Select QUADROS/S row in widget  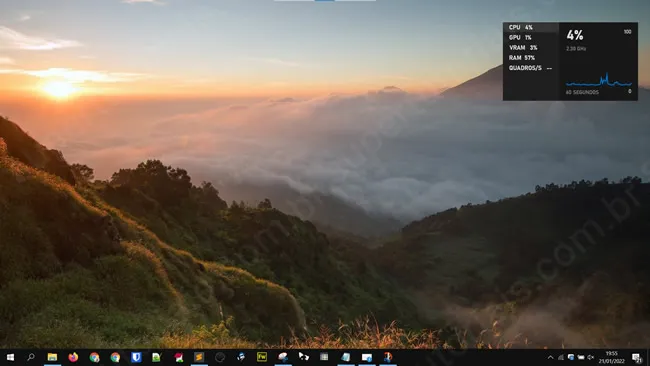531,68
